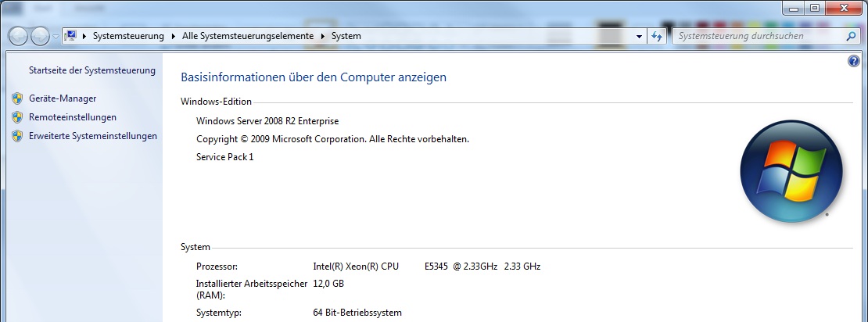This screenshot has height=322, width=868.
Task: Expand the arrow before Systemsteuerung breadcrumb
Action: pos(84,36)
